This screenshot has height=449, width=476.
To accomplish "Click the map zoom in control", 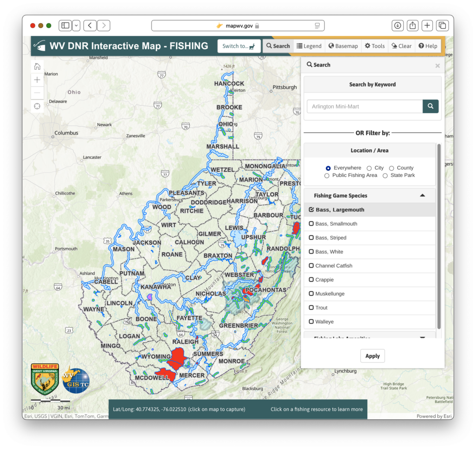I will point(37,79).
